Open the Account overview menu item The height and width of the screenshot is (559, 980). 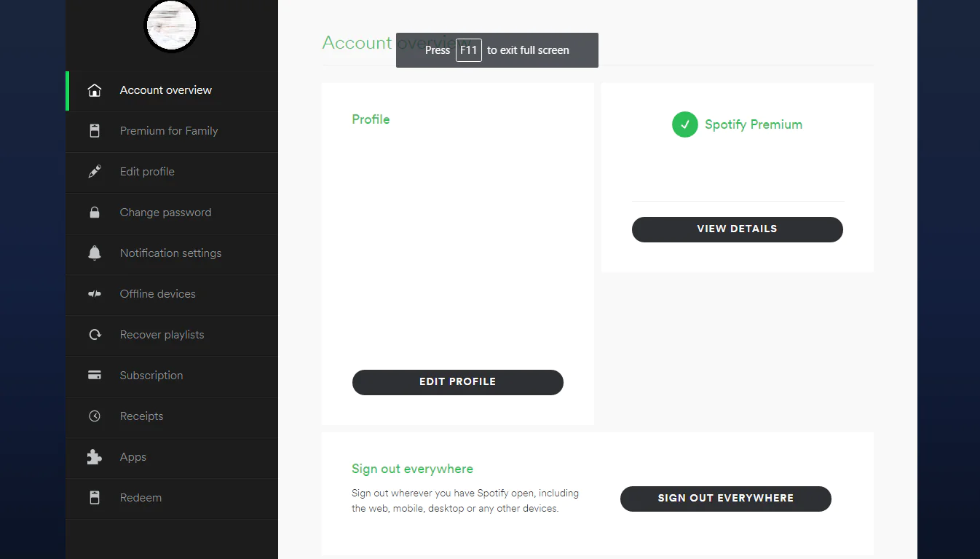coord(172,90)
